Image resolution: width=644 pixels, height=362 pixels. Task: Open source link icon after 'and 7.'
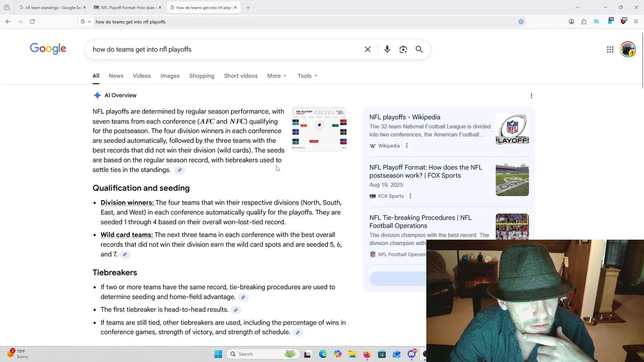125,254
